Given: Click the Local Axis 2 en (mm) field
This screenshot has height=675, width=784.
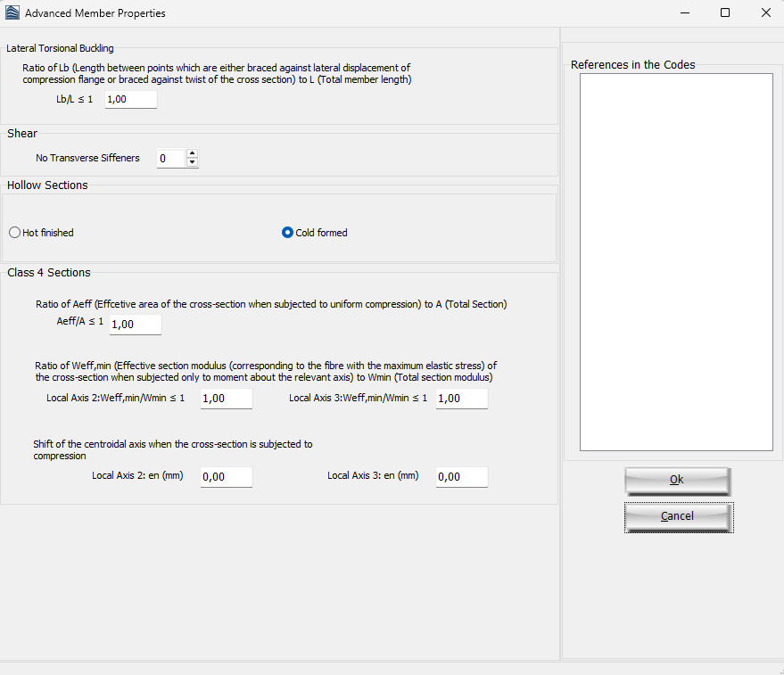Looking at the screenshot, I should [227, 477].
